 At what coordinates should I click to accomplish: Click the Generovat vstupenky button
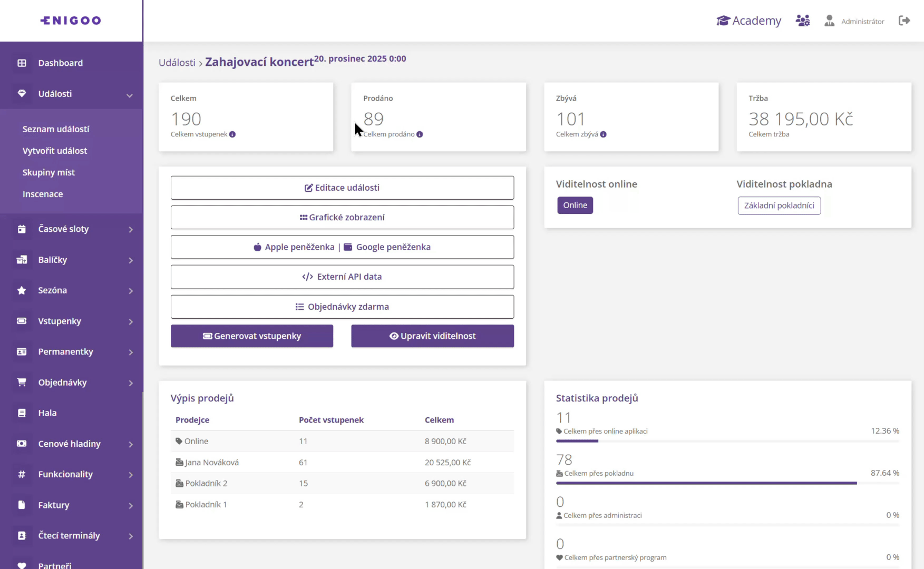tap(251, 336)
